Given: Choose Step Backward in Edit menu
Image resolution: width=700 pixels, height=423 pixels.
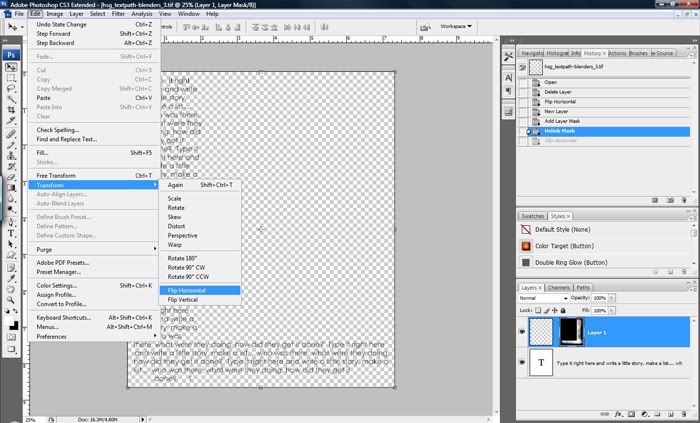Looking at the screenshot, I should [93, 43].
